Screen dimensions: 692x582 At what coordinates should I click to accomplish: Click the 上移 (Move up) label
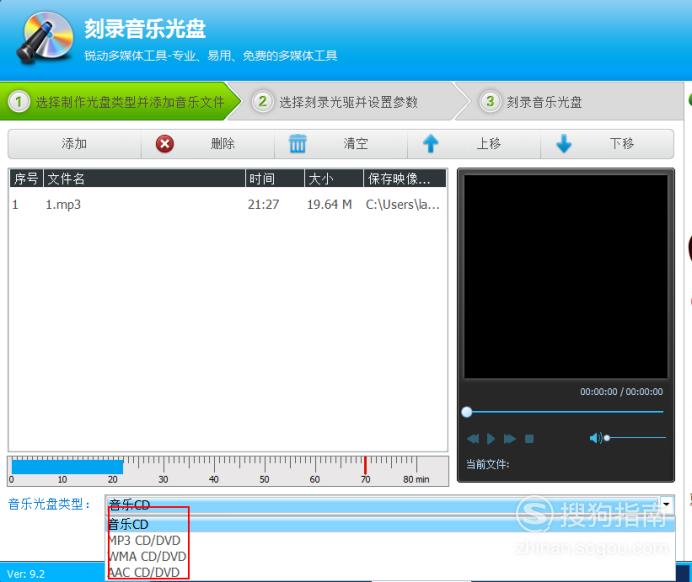[x=489, y=144]
